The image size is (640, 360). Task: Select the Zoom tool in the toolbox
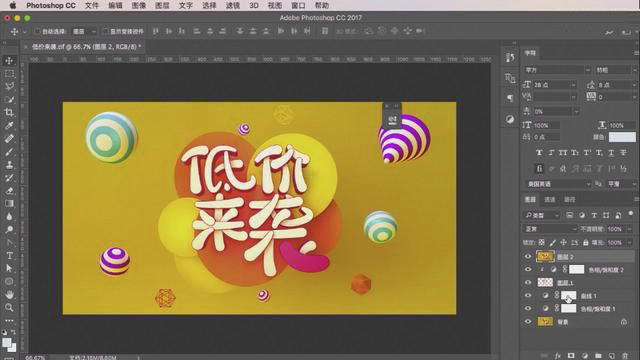(x=9, y=307)
